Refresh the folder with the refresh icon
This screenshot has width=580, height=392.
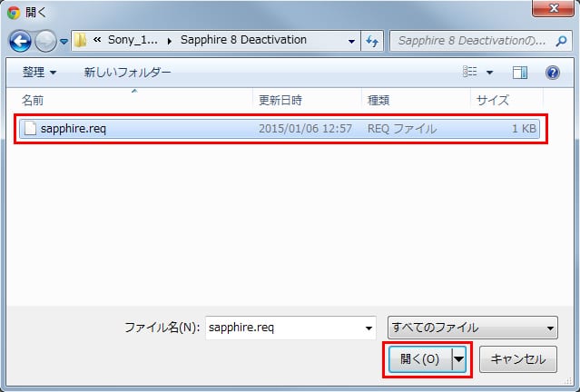[372, 41]
